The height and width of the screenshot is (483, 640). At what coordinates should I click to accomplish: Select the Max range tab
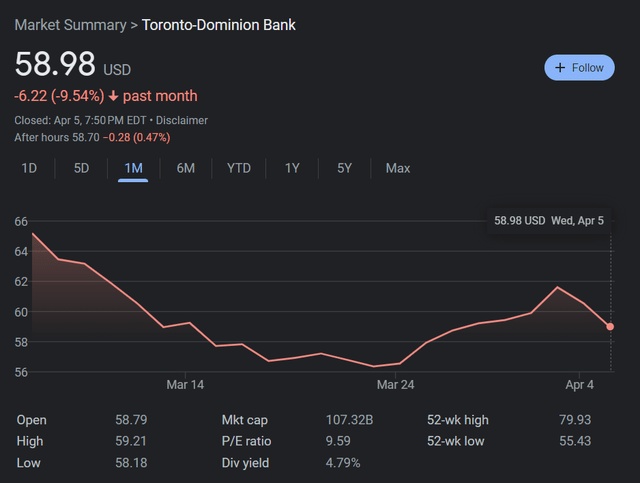point(398,168)
